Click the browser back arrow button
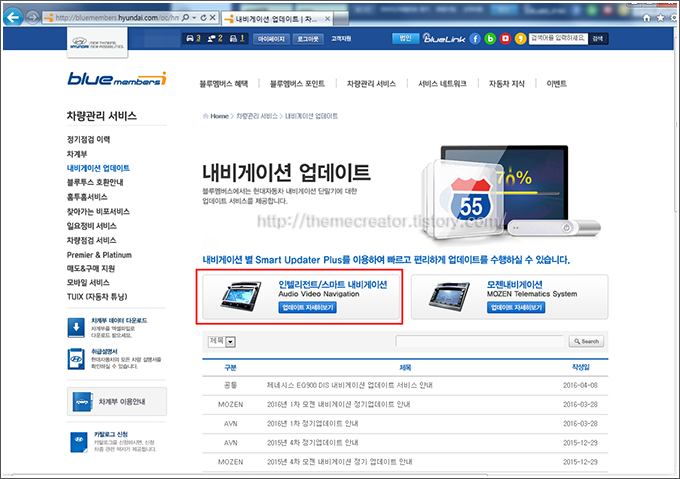 click(x=13, y=17)
